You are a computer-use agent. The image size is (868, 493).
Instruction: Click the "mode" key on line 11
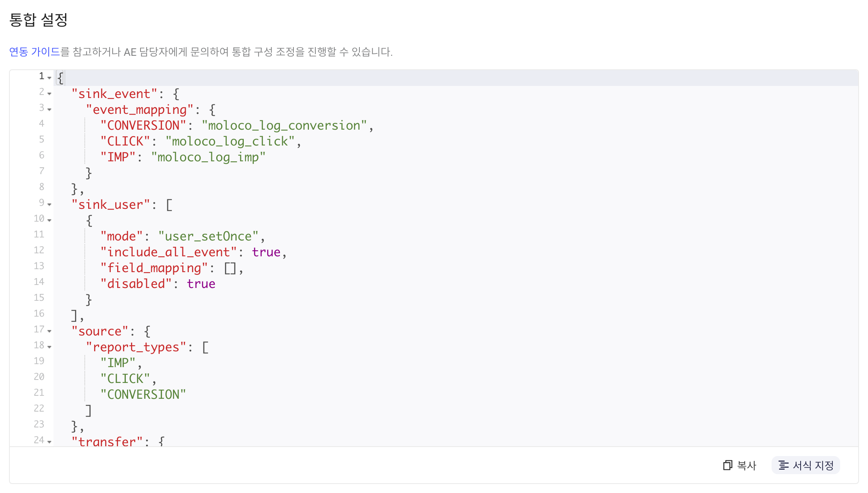122,236
